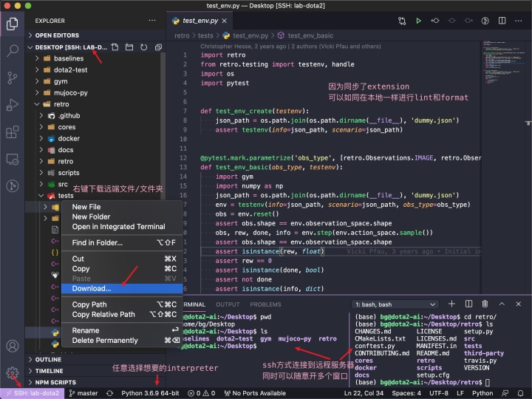Screen dimensions: 532x399
Task: Select Python 3.6.9 64-bit interpreter
Action: 150,393
